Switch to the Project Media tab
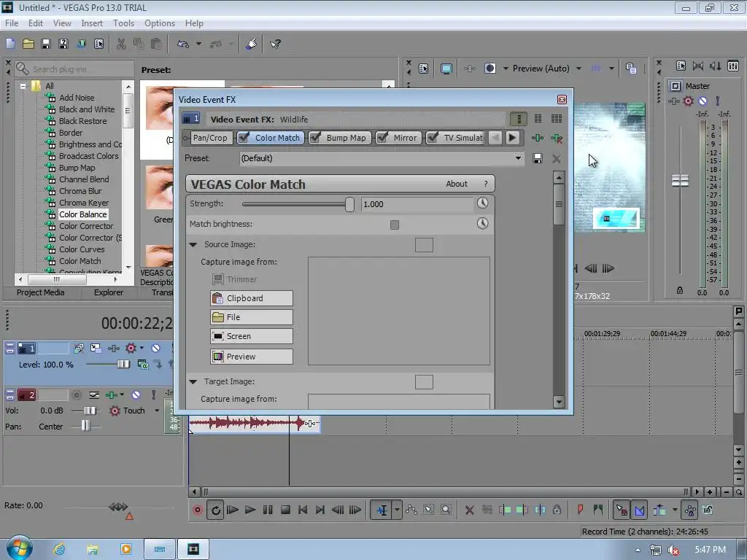 (x=41, y=292)
